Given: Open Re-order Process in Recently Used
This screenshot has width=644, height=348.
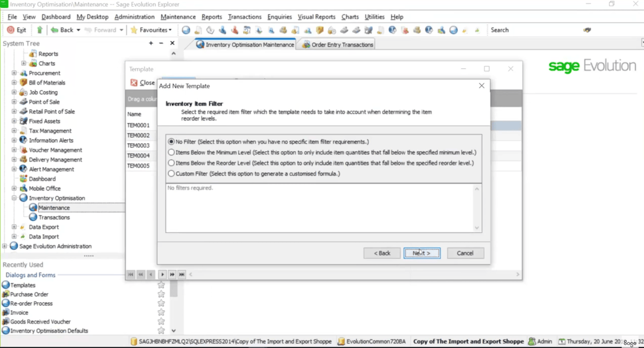Looking at the screenshot, I should coord(31,303).
